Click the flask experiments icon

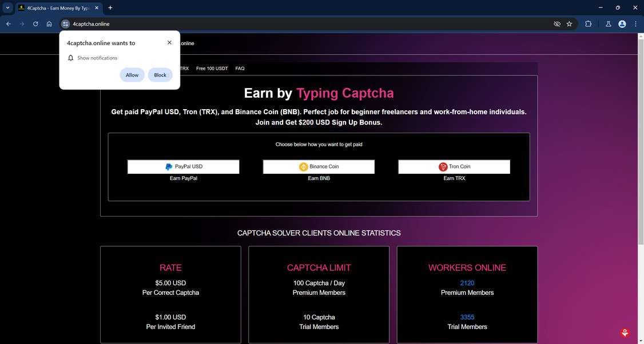608,24
